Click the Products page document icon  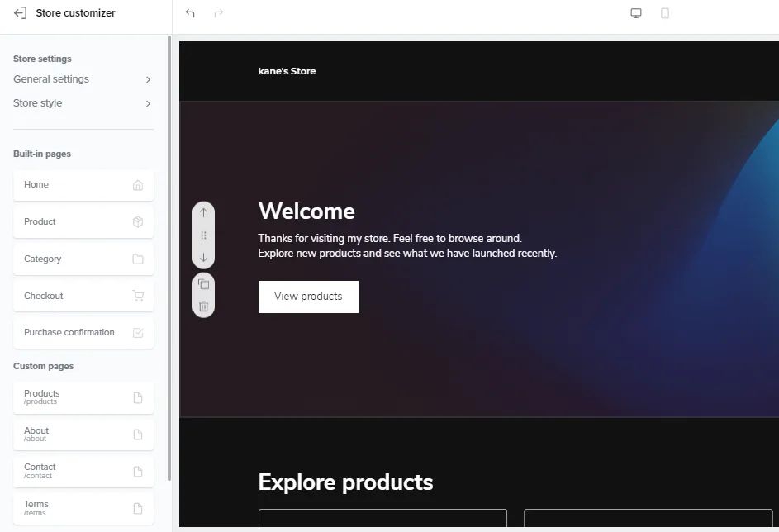pyautogui.click(x=138, y=397)
